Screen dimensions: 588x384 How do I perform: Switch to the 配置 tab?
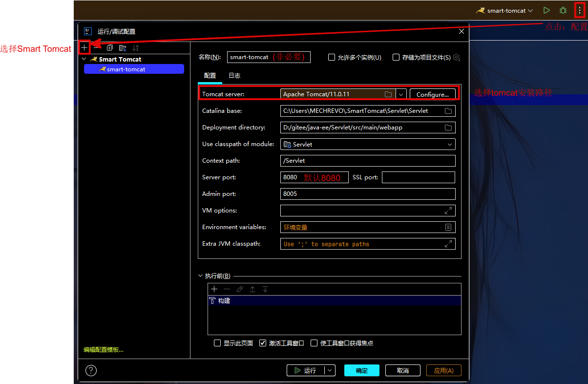[x=210, y=76]
